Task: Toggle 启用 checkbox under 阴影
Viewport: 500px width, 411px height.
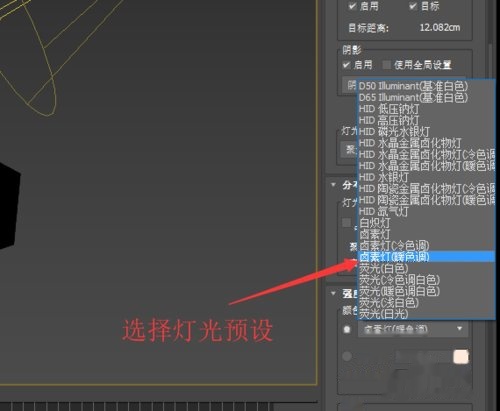Action: 347,64
